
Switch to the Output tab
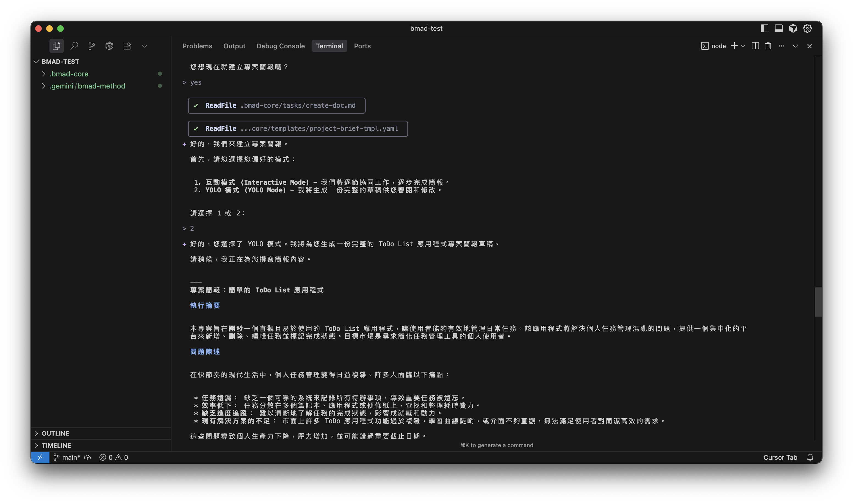(234, 46)
